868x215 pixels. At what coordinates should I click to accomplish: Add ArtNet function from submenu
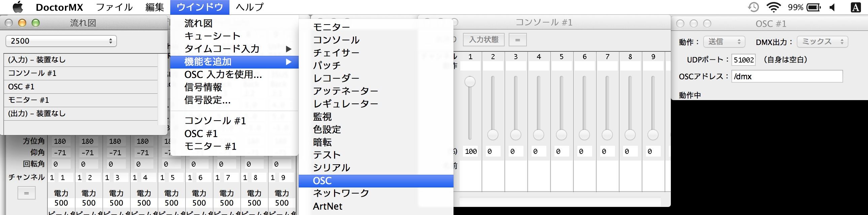376,206
